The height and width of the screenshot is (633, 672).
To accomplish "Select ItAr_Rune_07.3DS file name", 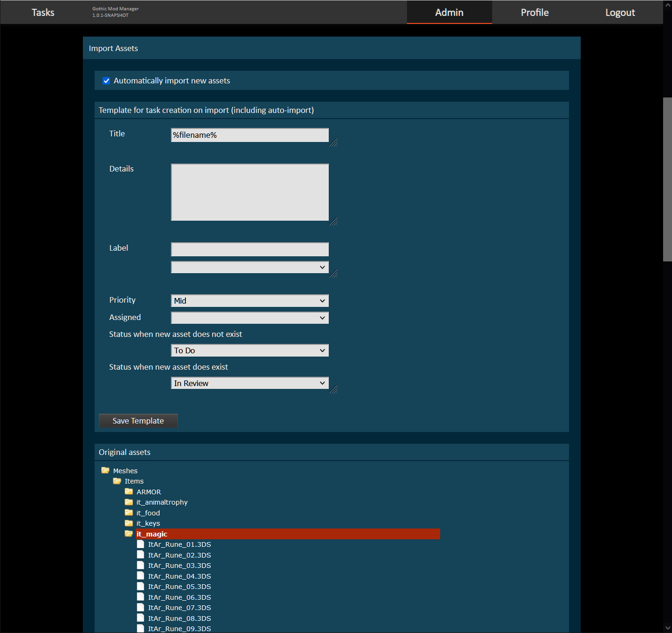I will coord(179,608).
